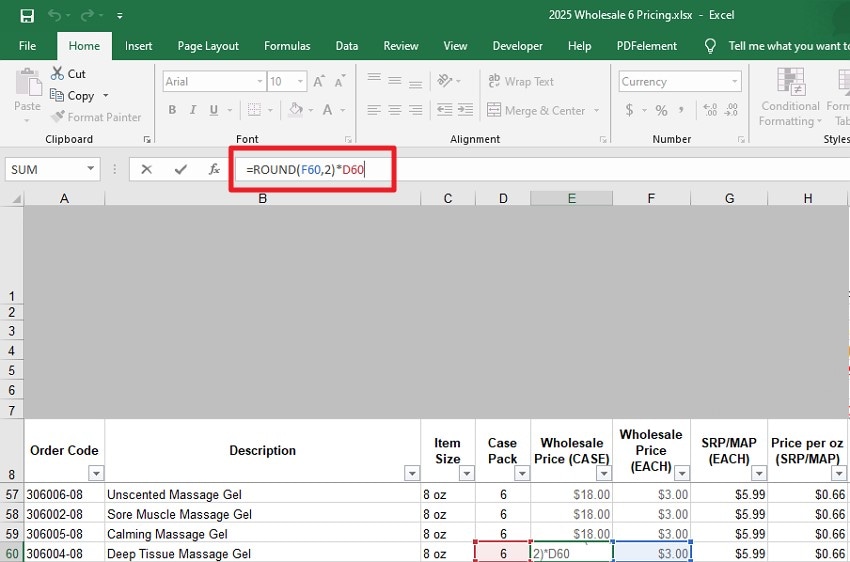This screenshot has height=562, width=850.
Task: Click the Comma Style icon
Action: (x=681, y=111)
